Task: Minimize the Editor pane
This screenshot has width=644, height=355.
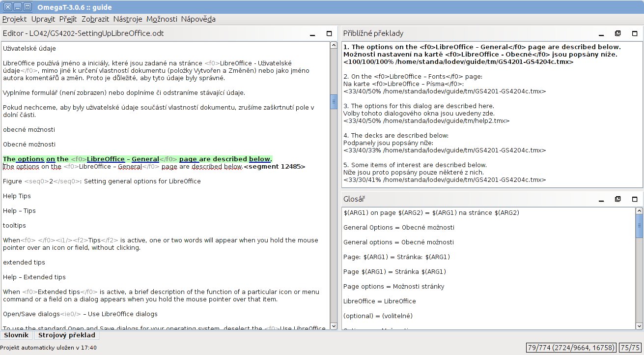Action: click(312, 34)
